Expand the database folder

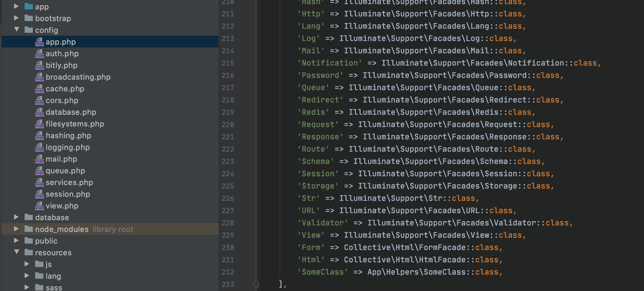tap(16, 217)
